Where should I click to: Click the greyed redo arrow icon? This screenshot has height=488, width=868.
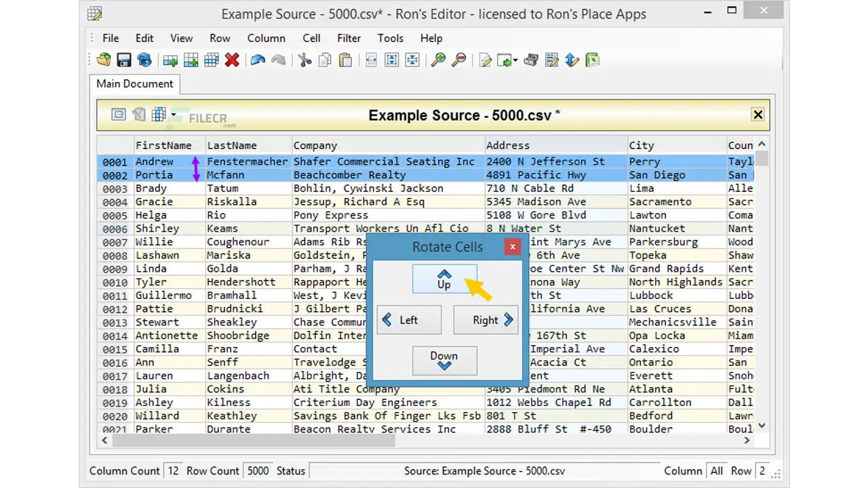pos(278,60)
